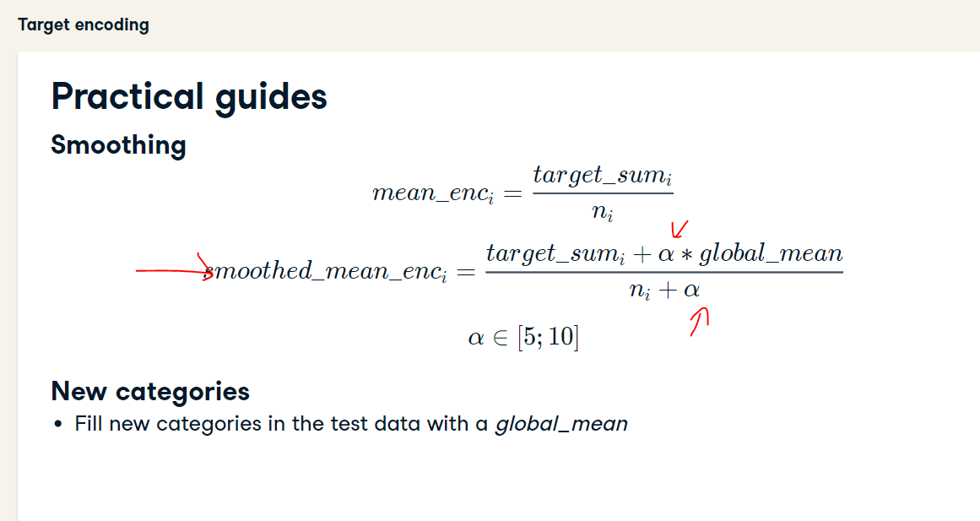Viewport: 980px width, 521px height.
Task: Click the red upward arrow below alpha
Action: pos(700,322)
